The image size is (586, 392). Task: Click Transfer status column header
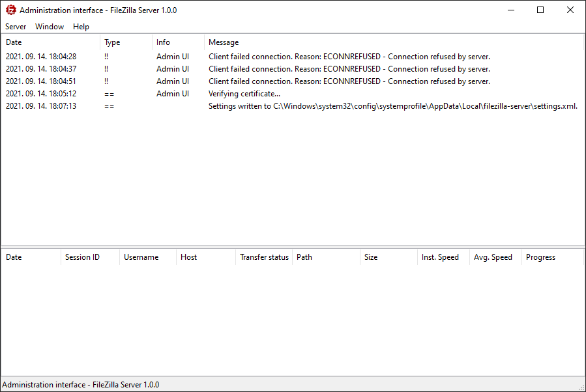pos(264,257)
